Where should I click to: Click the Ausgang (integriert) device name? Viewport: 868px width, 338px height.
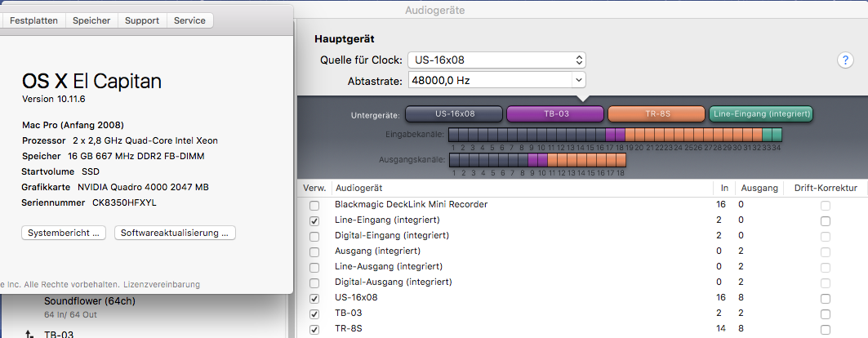click(x=379, y=251)
